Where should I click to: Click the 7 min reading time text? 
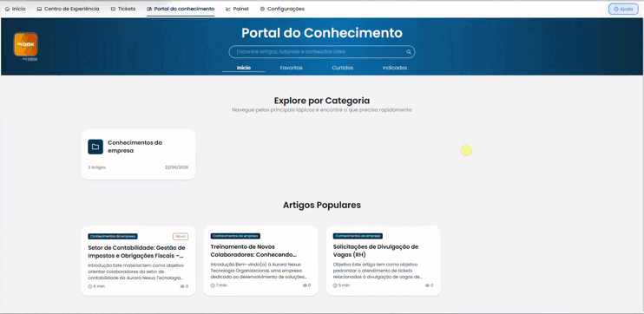[x=221, y=285]
